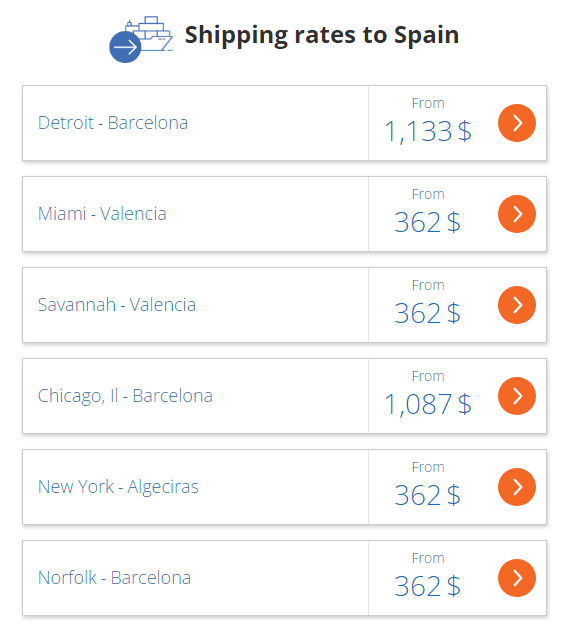Click the Shipping rates to Spain heading
The width and height of the screenshot is (568, 633).
click(x=322, y=36)
